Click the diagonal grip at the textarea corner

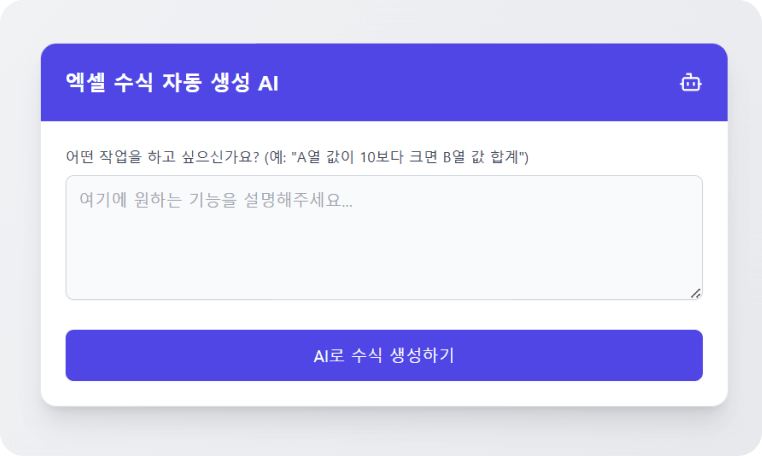point(696,293)
